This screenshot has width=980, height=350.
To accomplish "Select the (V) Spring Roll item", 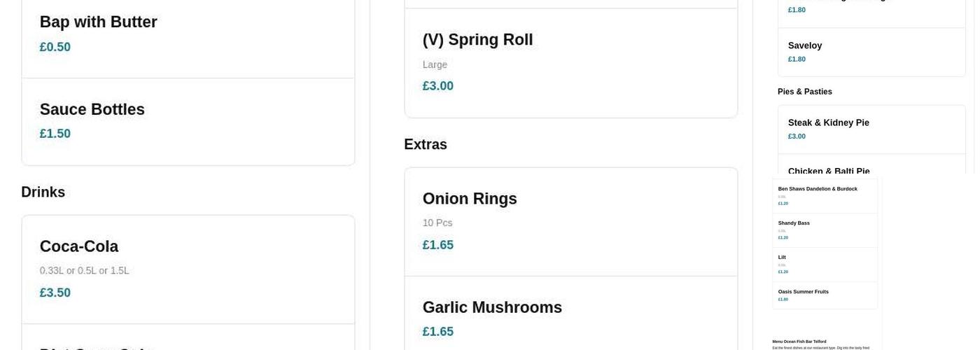I will pos(570,63).
